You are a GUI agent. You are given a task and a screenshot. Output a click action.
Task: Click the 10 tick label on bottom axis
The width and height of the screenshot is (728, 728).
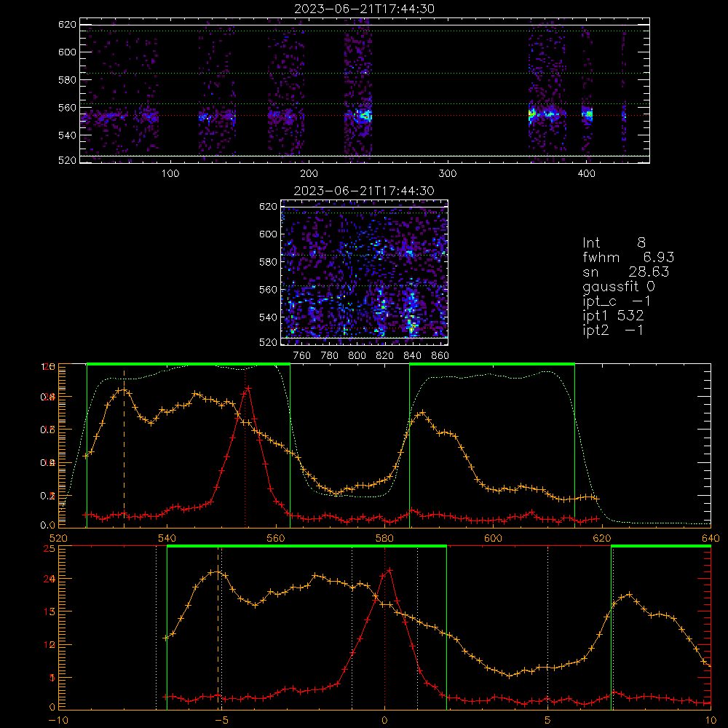pos(711,721)
